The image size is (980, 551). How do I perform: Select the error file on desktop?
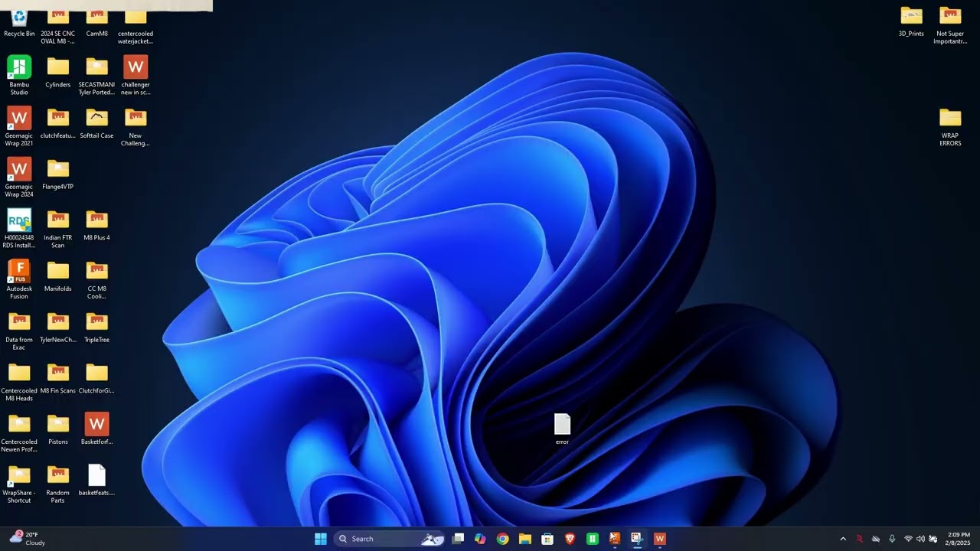562,429
